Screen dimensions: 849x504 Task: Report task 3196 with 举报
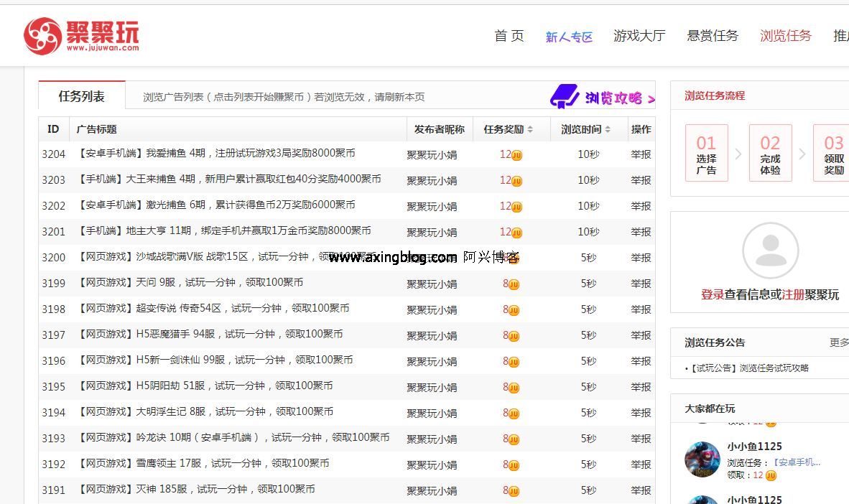point(641,361)
